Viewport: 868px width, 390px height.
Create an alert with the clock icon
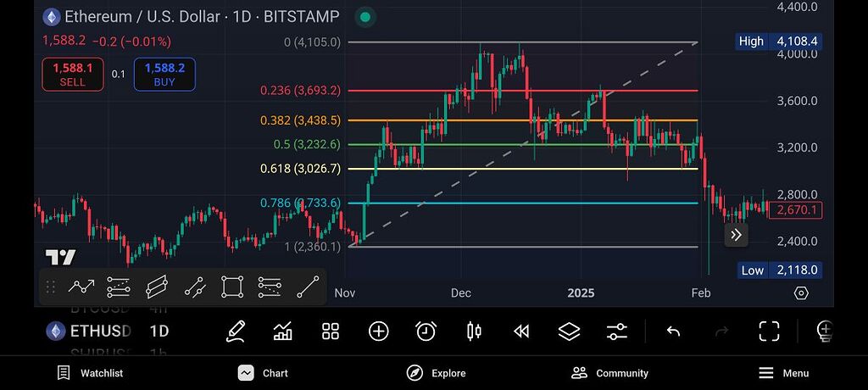tap(426, 331)
